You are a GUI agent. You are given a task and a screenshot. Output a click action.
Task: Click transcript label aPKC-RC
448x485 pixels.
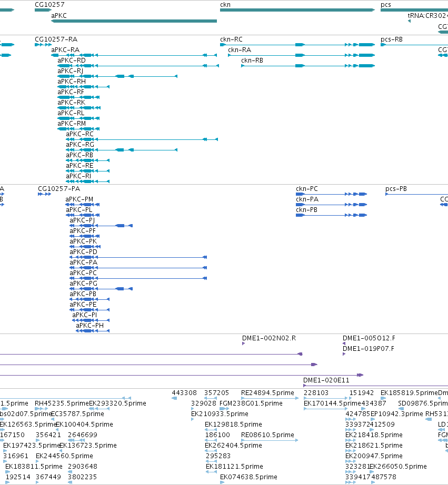[79, 134]
